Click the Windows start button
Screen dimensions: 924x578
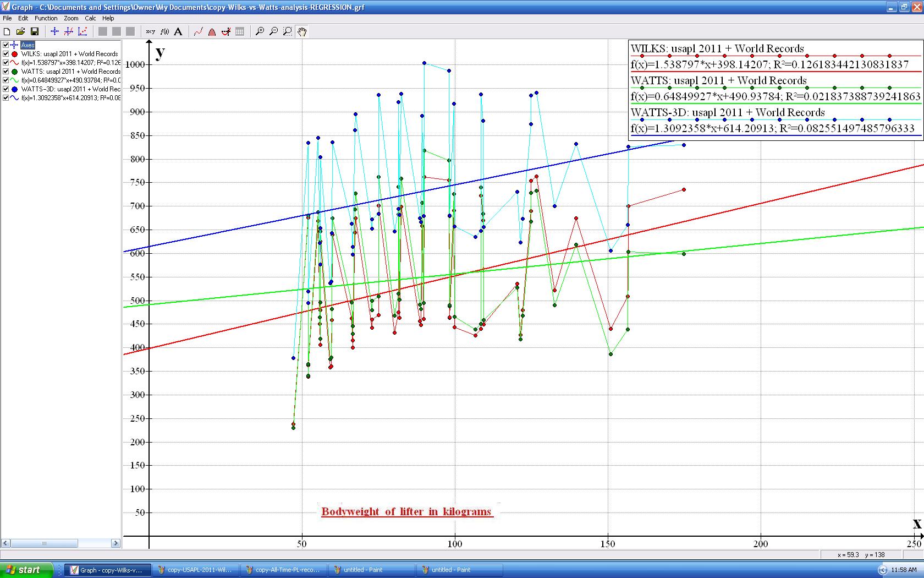[x=26, y=570]
